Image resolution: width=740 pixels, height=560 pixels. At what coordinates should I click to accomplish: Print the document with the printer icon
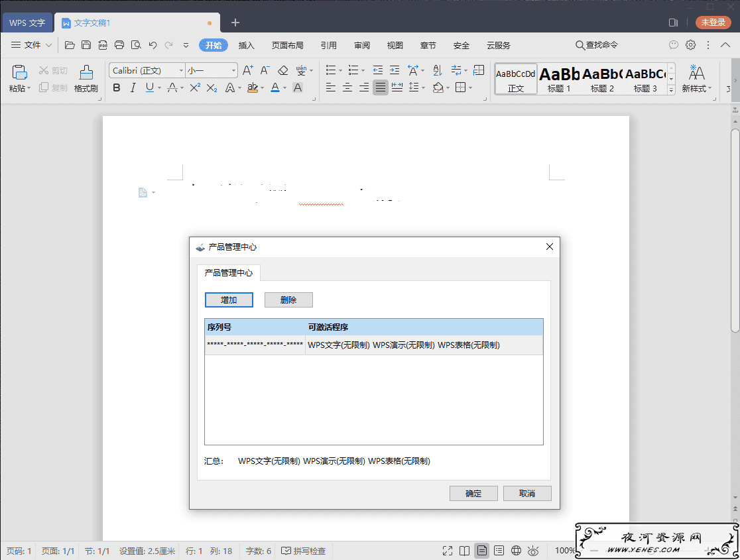tap(119, 45)
